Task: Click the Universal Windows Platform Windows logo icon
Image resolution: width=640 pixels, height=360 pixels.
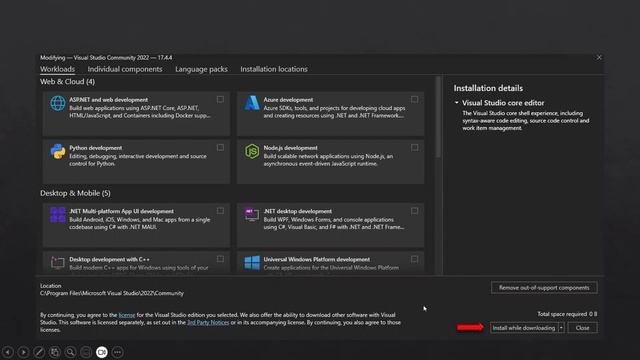Action: point(252,263)
